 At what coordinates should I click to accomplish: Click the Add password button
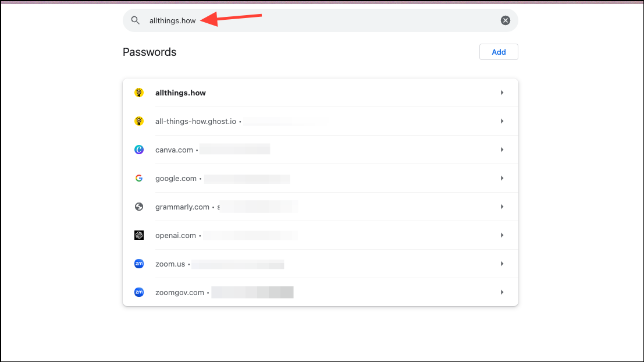point(499,52)
